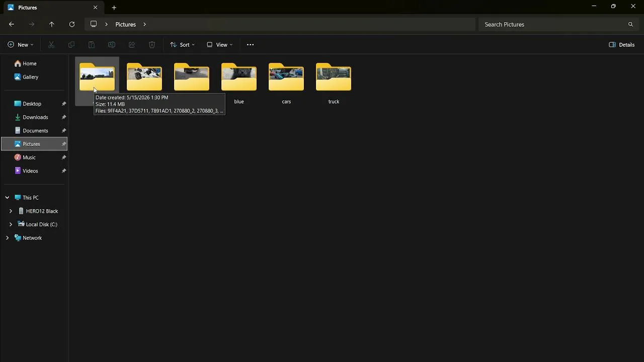This screenshot has width=644, height=362.
Task: Click Pictures in the address breadcrumb
Action: click(125, 24)
